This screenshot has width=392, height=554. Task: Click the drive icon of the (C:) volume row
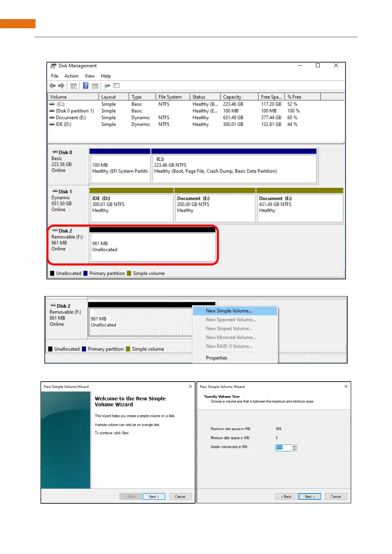click(52, 104)
